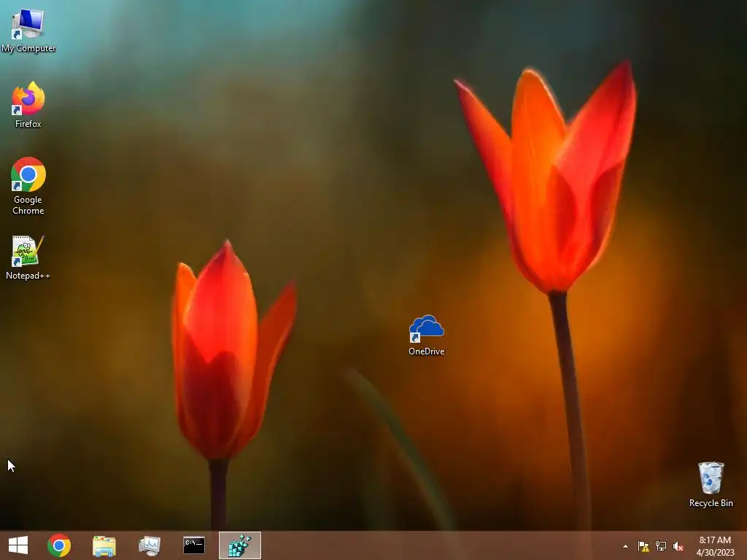Open the Action Center flag icon
This screenshot has width=747, height=560.
[643, 546]
